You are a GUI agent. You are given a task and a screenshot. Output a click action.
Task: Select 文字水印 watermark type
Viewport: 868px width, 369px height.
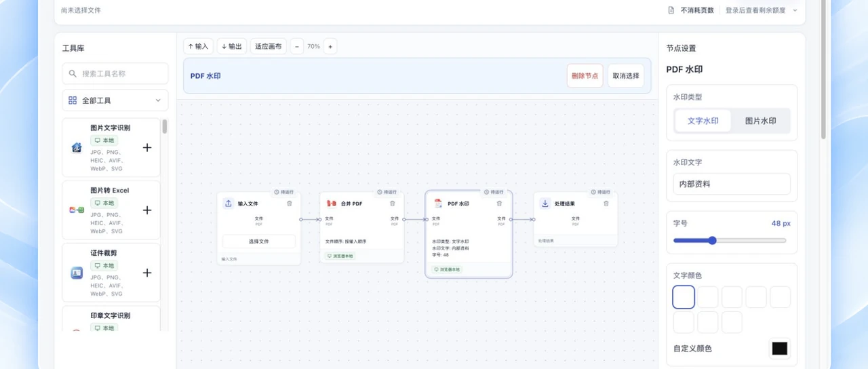[703, 121]
